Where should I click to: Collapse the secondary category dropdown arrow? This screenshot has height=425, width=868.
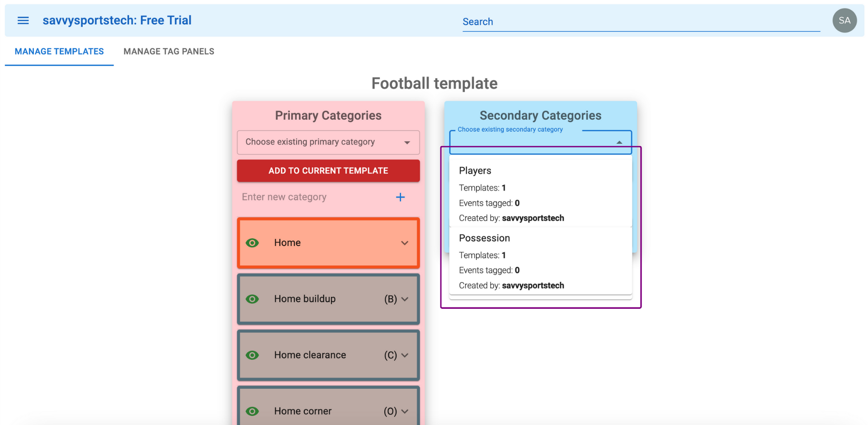pos(619,142)
